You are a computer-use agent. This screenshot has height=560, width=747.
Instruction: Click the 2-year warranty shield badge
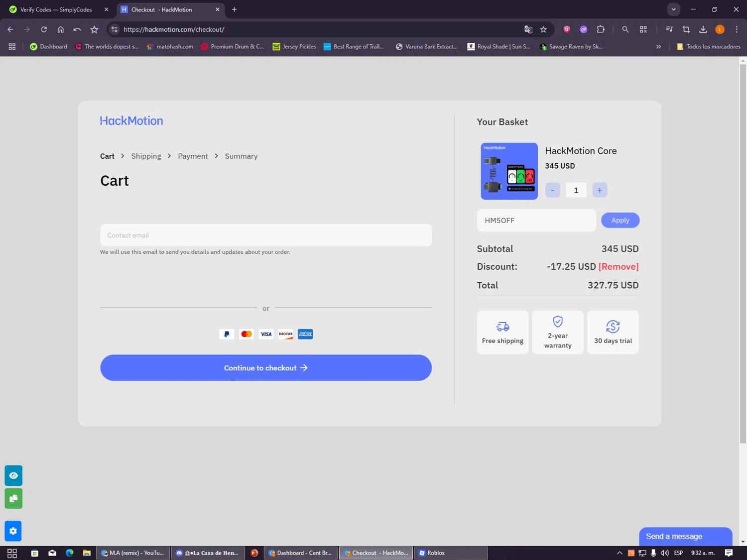click(x=558, y=333)
